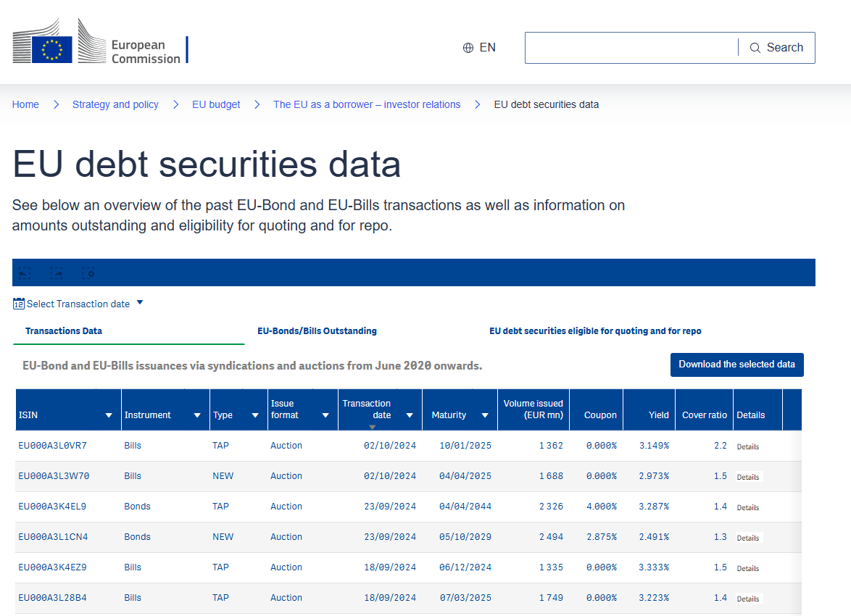The width and height of the screenshot is (851, 616).
Task: Open Details for row EU000A3L1CN4
Action: click(x=748, y=538)
